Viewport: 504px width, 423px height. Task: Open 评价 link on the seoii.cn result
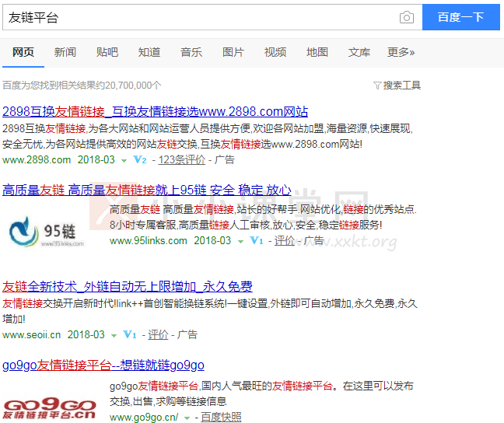coord(158,334)
